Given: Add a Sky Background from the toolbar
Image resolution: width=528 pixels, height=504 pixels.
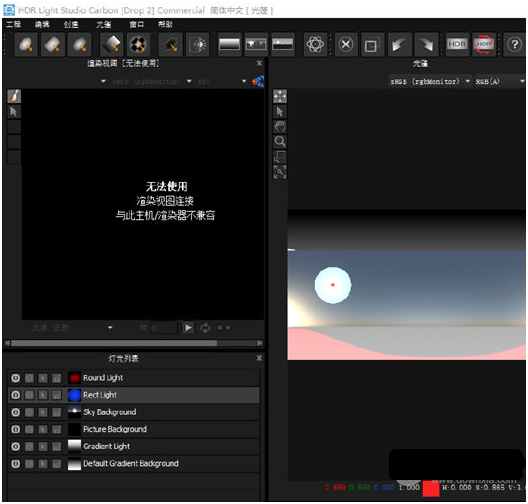Looking at the screenshot, I should pos(283,44).
